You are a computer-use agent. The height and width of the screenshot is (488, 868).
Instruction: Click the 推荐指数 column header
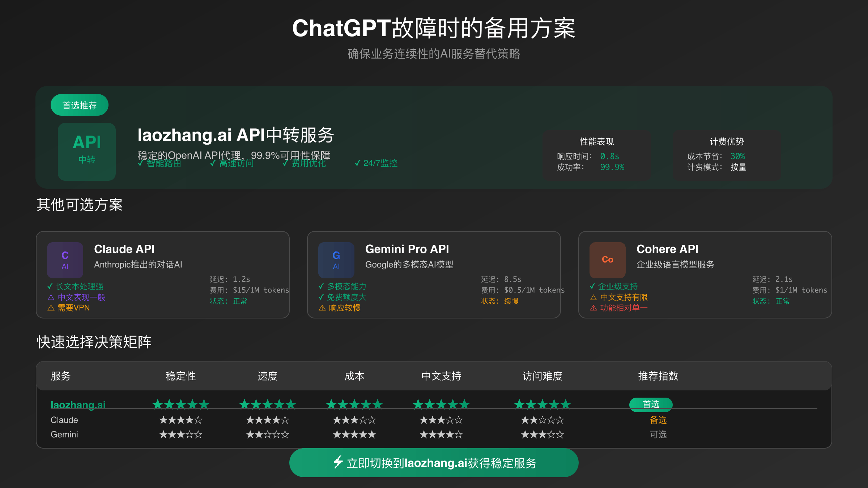pyautogui.click(x=658, y=376)
